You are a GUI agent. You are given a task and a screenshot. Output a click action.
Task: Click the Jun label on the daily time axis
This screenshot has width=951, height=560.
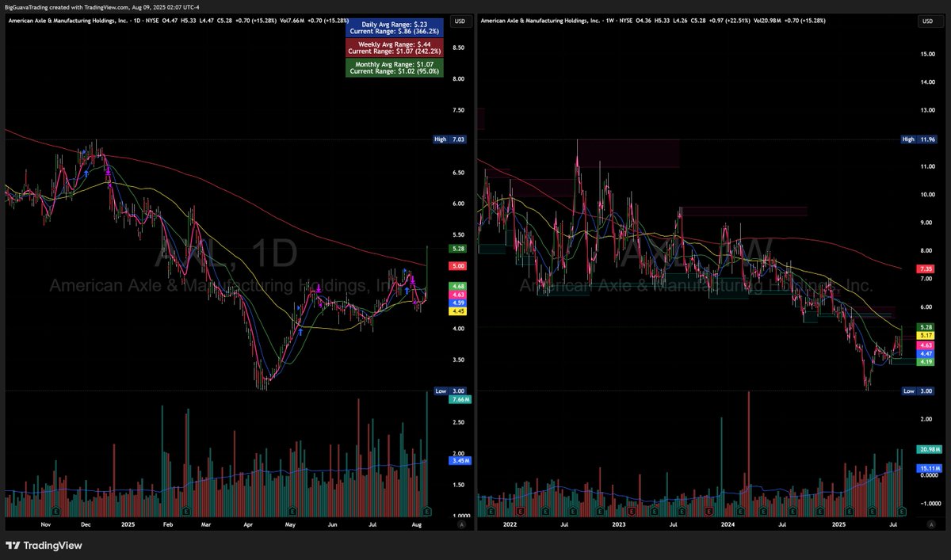tap(332, 524)
